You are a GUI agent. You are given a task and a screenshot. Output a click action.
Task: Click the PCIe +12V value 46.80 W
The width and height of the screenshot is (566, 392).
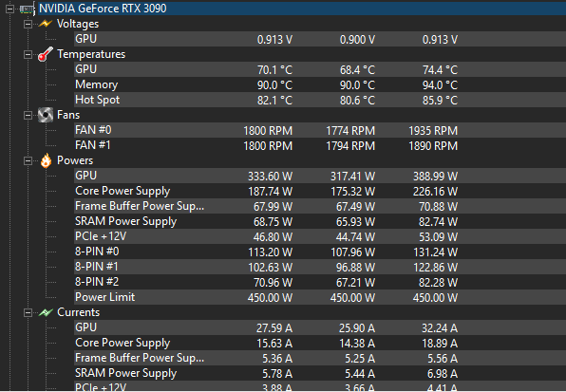point(273,237)
